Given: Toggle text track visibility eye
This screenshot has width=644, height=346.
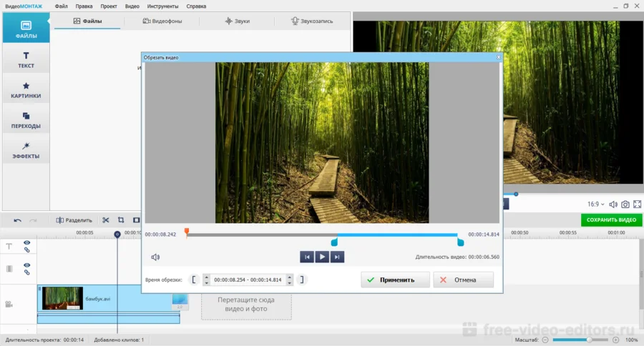Looking at the screenshot, I should (26, 242).
